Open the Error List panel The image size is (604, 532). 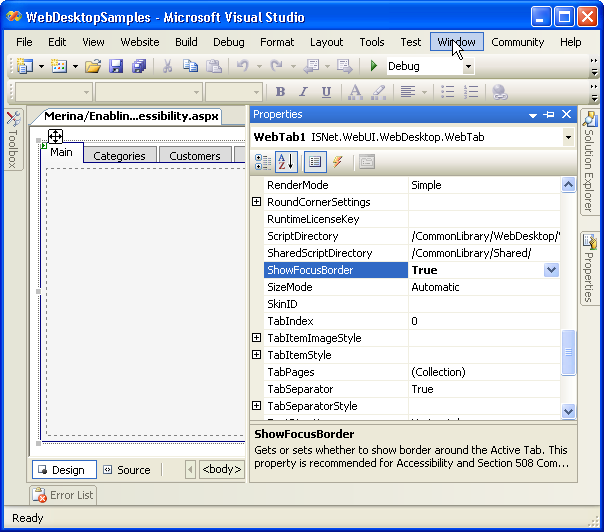(x=63, y=495)
